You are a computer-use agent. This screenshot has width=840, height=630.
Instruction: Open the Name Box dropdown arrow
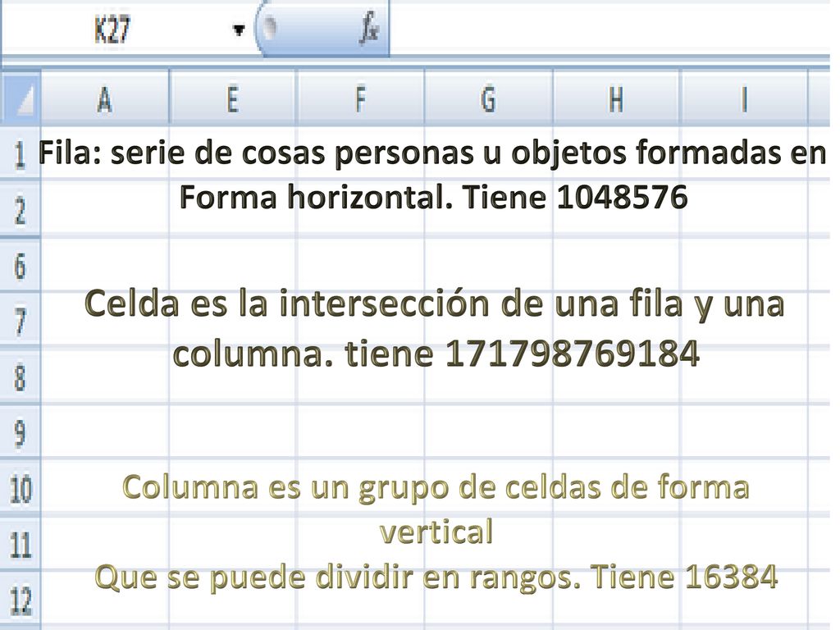(239, 30)
